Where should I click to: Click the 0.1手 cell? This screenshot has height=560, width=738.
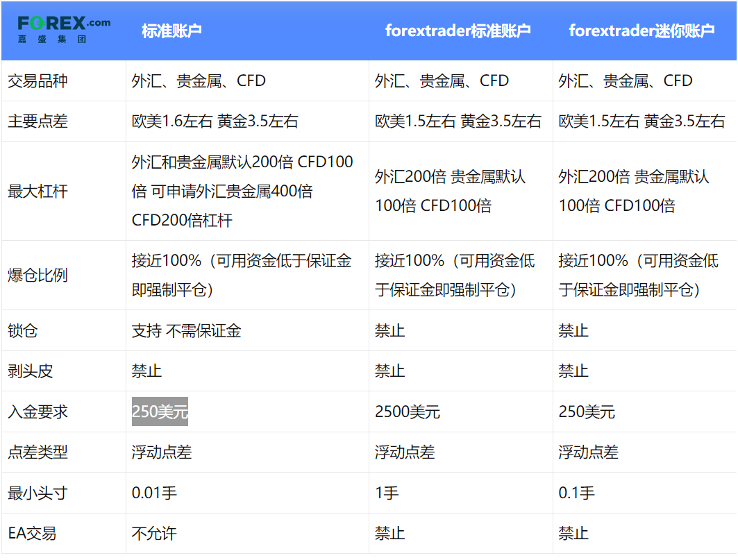point(576,493)
